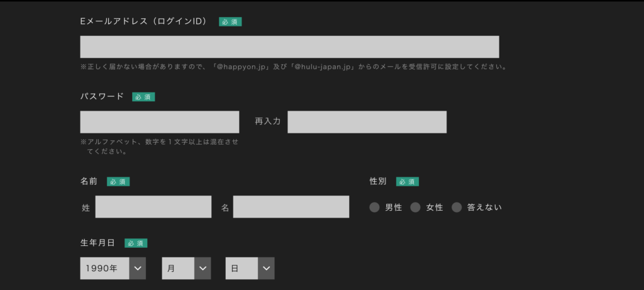644x290 pixels.
Task: Focus the パスワード input field
Action: 159,122
